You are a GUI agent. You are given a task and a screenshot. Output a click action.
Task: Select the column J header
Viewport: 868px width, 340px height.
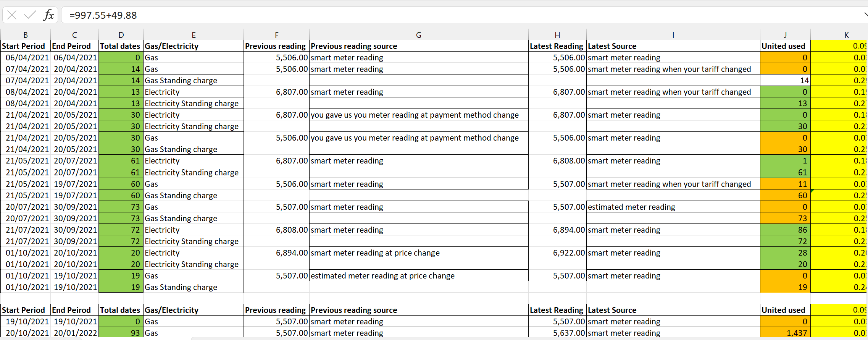click(785, 35)
